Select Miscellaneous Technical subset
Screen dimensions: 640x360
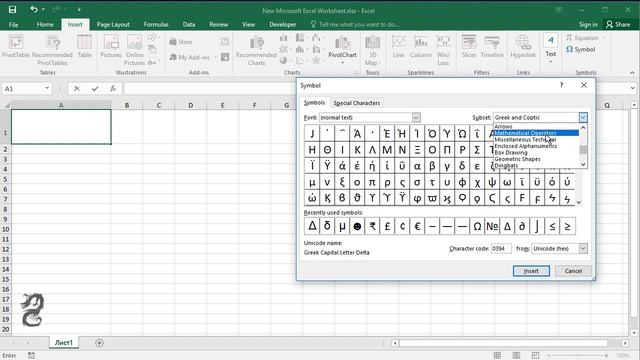tap(536, 140)
